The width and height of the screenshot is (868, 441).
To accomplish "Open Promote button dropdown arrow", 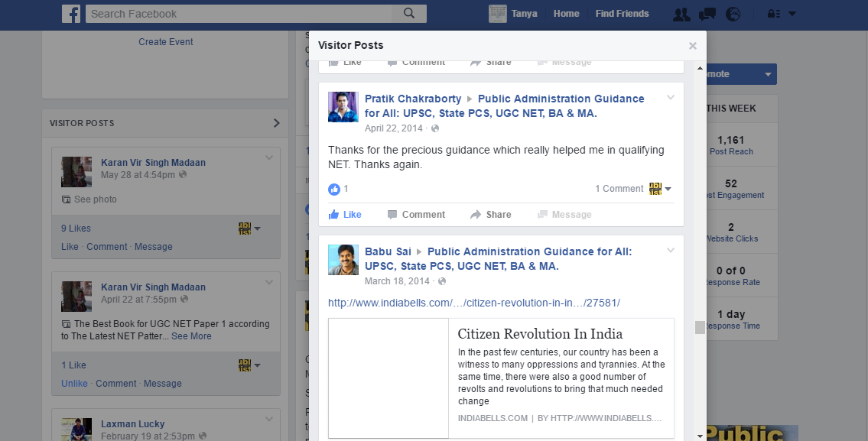I will pos(768,74).
